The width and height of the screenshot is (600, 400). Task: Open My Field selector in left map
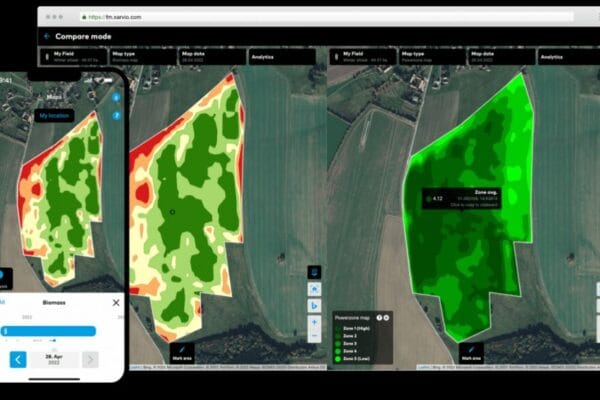(73, 57)
